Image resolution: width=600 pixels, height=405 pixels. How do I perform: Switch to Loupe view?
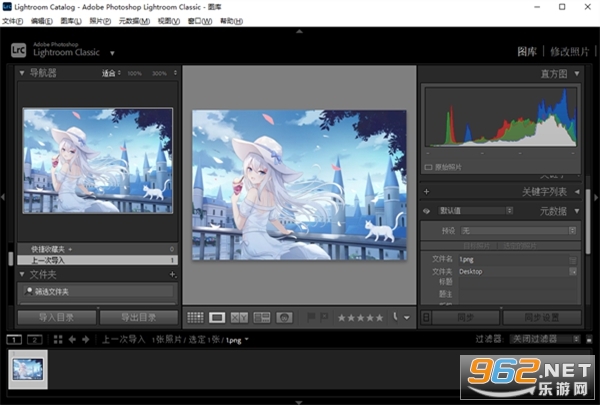tap(217, 317)
